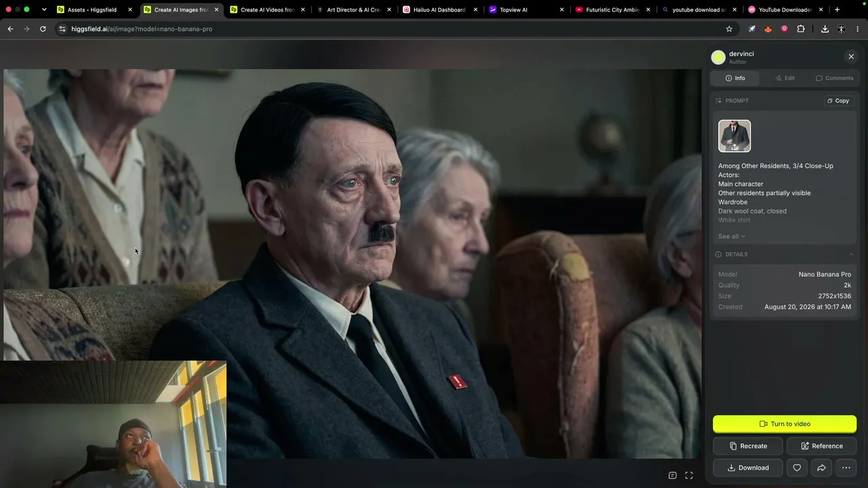Share the image using the arrow icon
This screenshot has width=868, height=488.
click(x=821, y=468)
